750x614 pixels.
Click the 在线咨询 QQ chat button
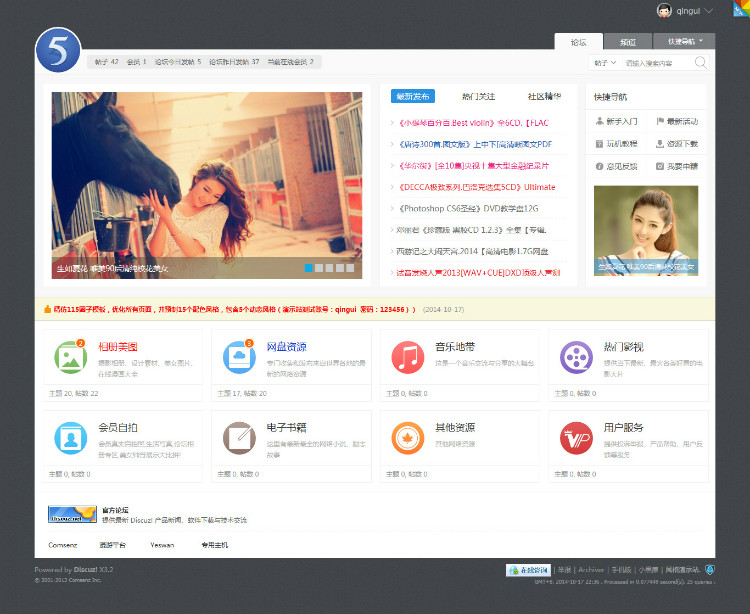point(529,570)
